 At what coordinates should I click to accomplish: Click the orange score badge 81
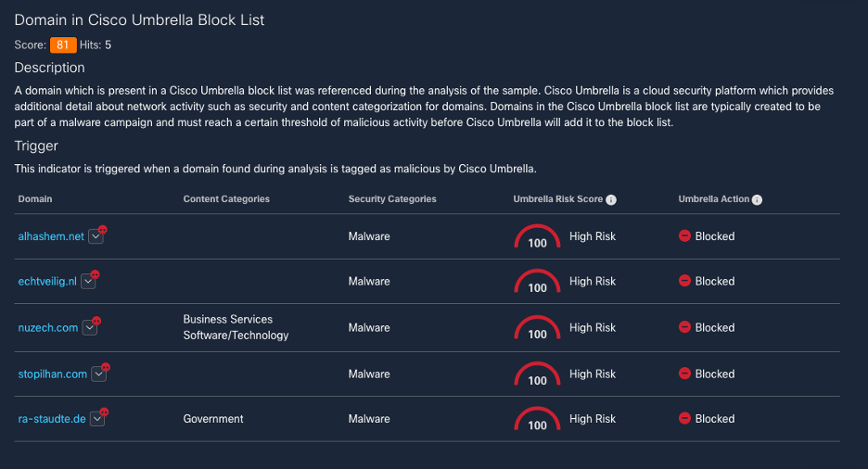click(x=63, y=44)
